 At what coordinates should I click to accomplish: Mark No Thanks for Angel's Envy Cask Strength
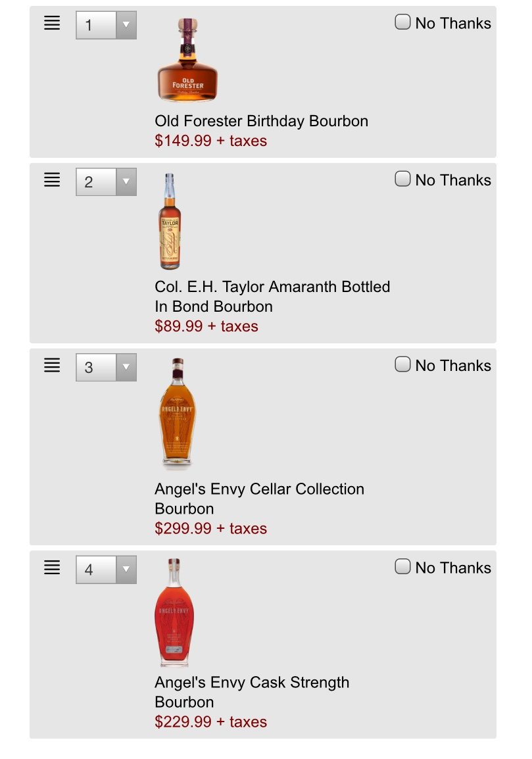tap(402, 566)
